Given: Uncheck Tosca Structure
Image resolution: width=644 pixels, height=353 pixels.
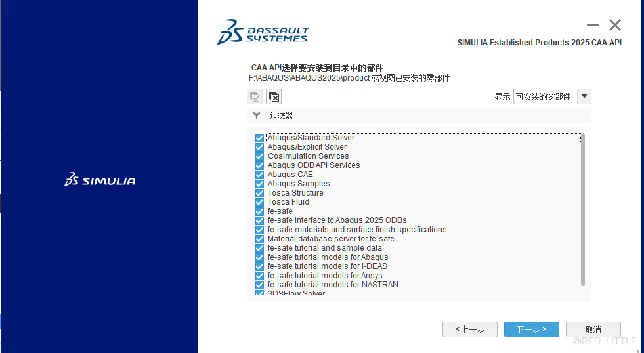Looking at the screenshot, I should tap(259, 193).
